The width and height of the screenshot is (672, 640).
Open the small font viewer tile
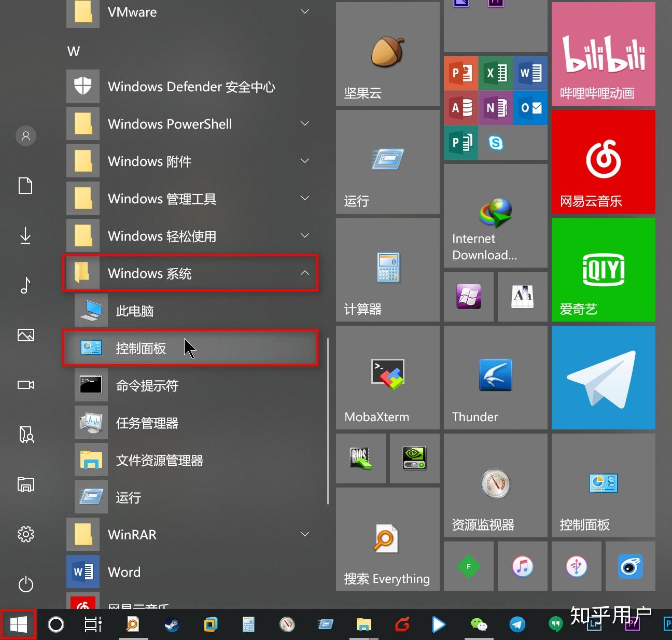(x=522, y=297)
